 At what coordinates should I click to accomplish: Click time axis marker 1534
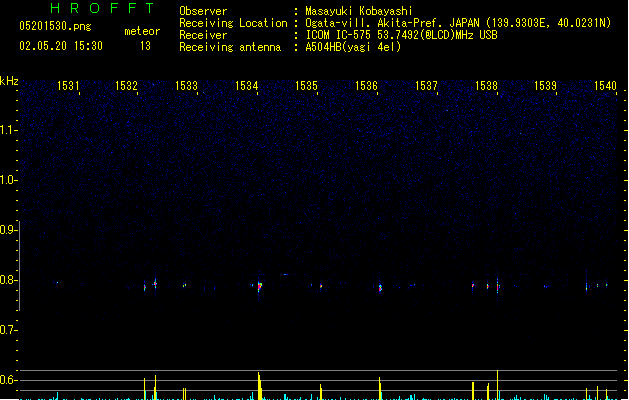pos(246,86)
